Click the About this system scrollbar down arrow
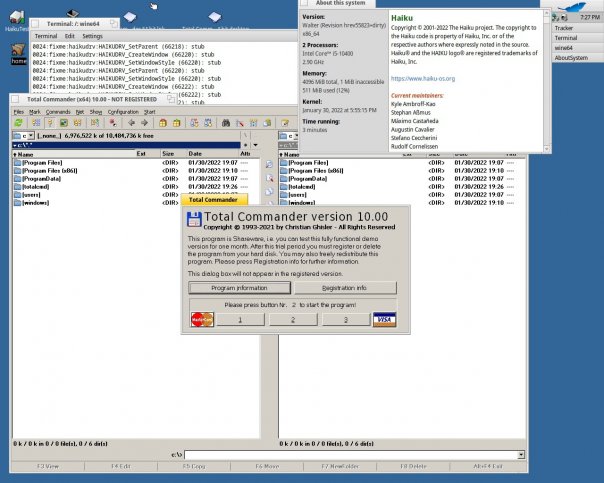604x483 pixels. 546,148
